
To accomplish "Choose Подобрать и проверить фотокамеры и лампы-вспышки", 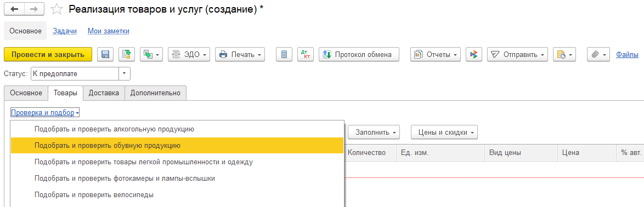I will tap(177, 179).
